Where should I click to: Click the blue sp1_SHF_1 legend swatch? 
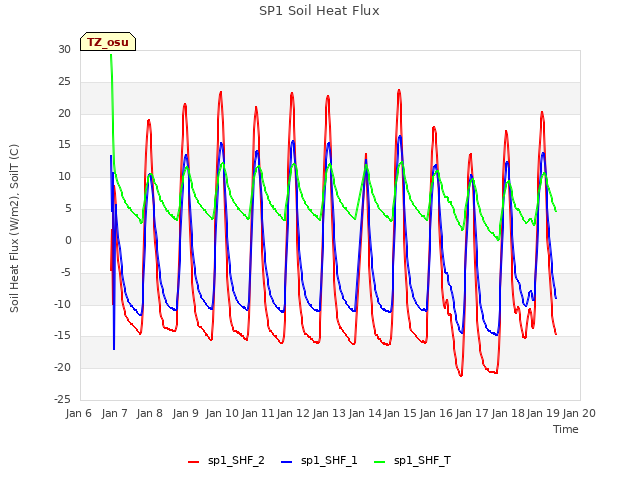pyautogui.click(x=287, y=462)
